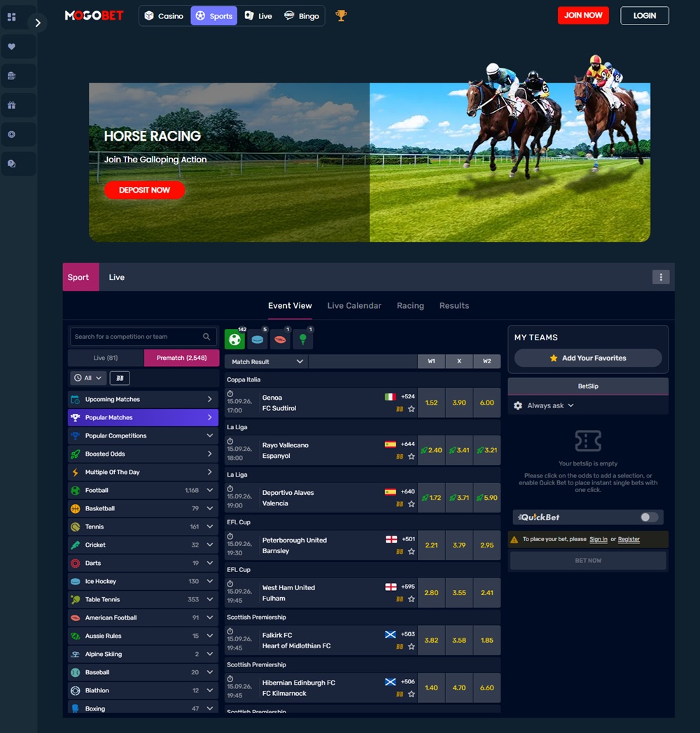700x733 pixels.
Task: Open favorites heart icon in sidebar
Action: [12, 46]
